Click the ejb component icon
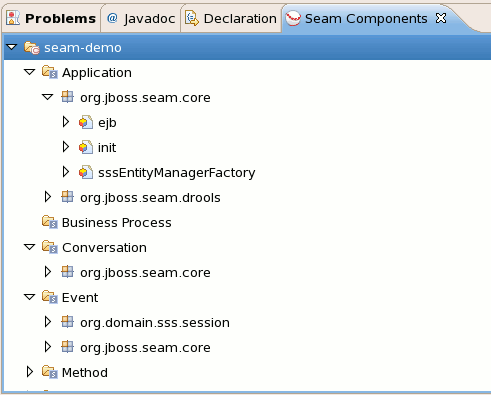This screenshot has height=395, width=491. click(x=86, y=122)
